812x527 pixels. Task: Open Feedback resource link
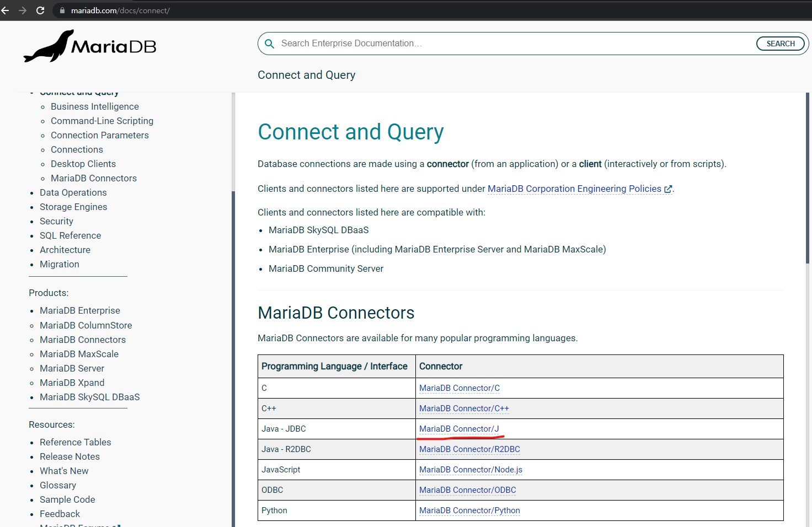pos(60,514)
